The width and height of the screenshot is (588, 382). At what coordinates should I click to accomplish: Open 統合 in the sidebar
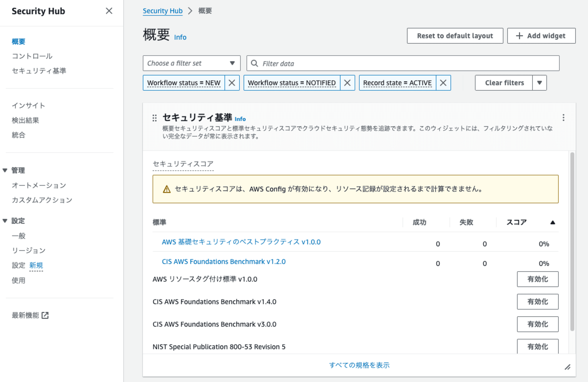click(19, 135)
